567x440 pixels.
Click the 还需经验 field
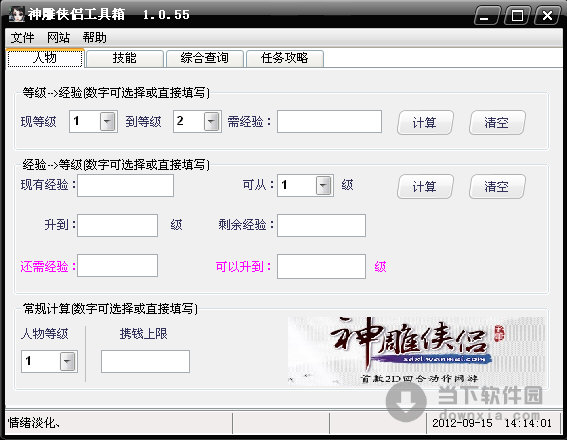pos(118,265)
